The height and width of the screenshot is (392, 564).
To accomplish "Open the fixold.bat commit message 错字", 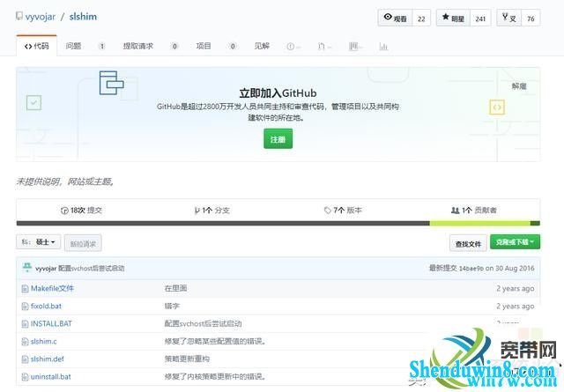I will [172, 306].
